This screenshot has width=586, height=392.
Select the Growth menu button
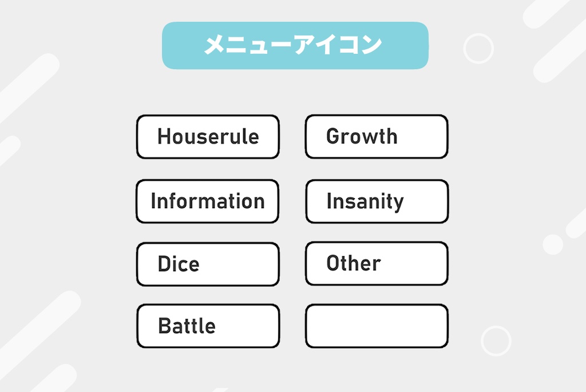coord(377,137)
